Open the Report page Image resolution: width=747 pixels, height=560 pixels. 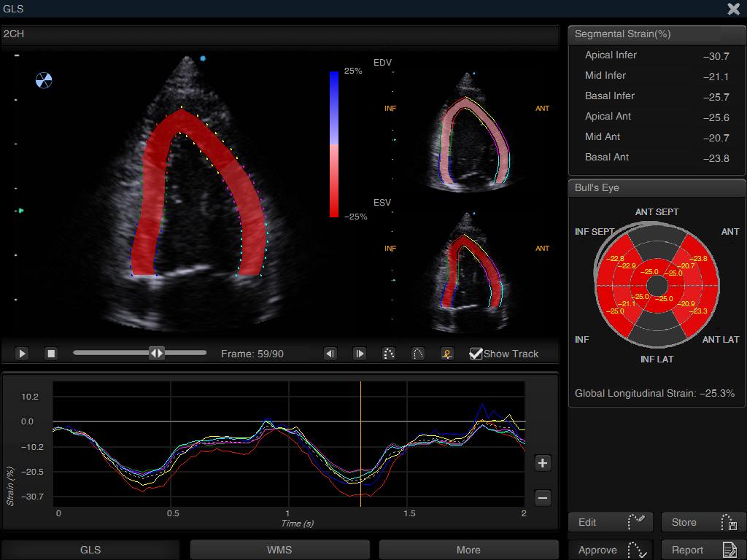tap(703, 550)
